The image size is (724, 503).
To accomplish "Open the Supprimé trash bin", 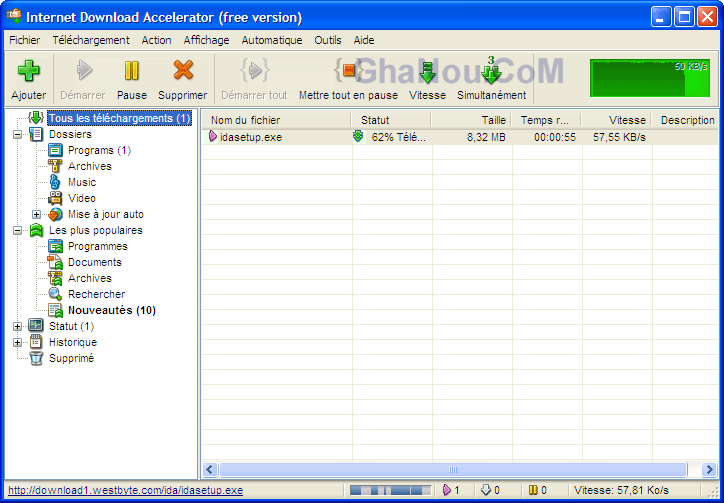I will 71,358.
